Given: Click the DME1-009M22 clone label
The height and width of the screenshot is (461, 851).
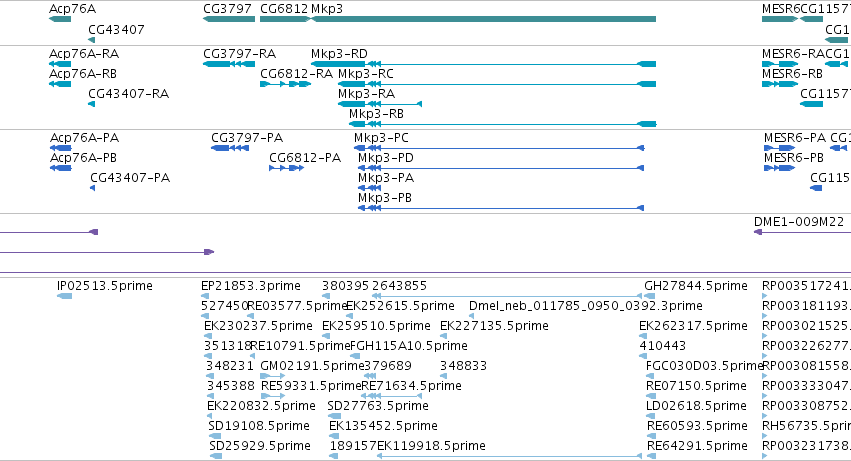Looking at the screenshot, I should click(x=799, y=222).
